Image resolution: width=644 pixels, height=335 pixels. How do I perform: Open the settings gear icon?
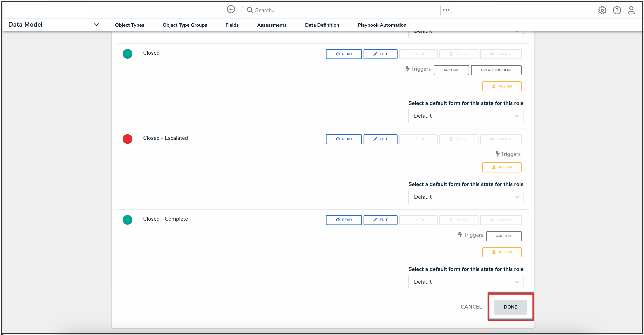602,10
